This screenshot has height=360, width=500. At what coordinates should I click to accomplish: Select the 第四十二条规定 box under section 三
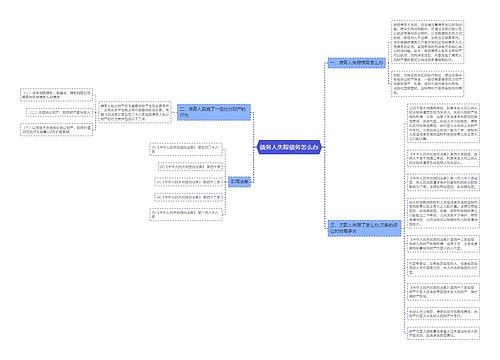tap(443, 244)
